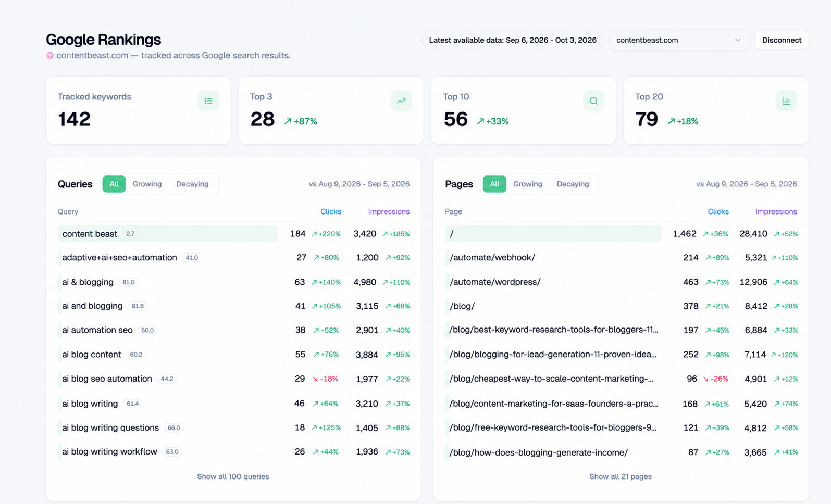
Task: Switch Queries to the Decaying tab
Action: coord(192,184)
